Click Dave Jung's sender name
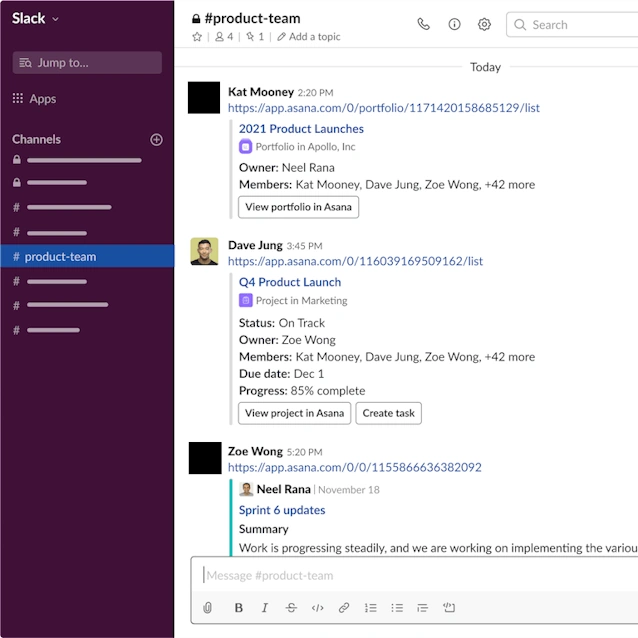638x638 pixels. coord(255,245)
